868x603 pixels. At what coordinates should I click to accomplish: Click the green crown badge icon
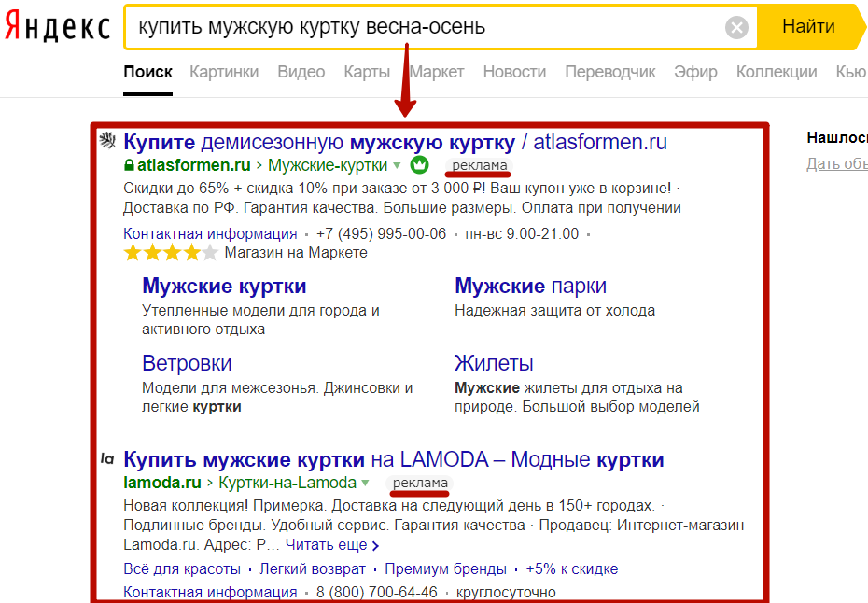[x=419, y=164]
